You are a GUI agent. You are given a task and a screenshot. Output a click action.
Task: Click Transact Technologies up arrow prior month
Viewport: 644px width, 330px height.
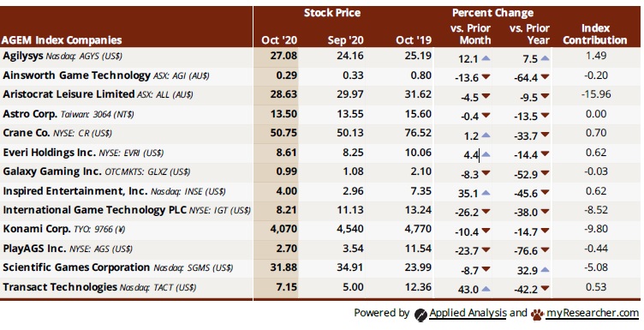coord(486,289)
